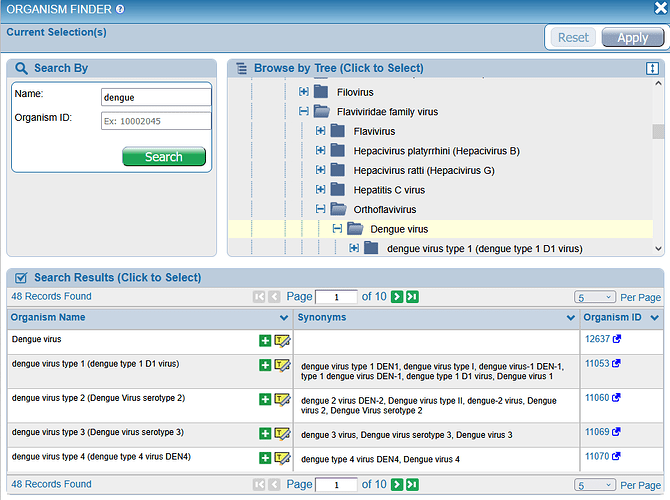Click the Organism ID input field

pos(156,121)
